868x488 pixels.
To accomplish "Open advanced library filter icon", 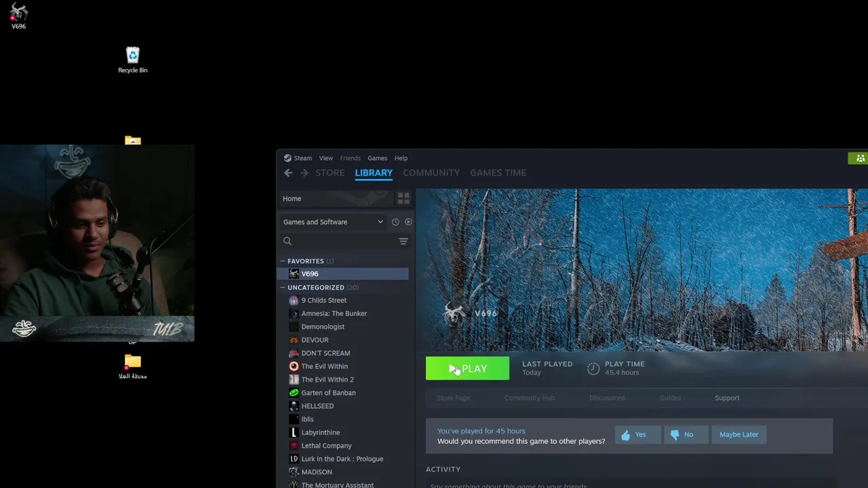I will [x=403, y=241].
